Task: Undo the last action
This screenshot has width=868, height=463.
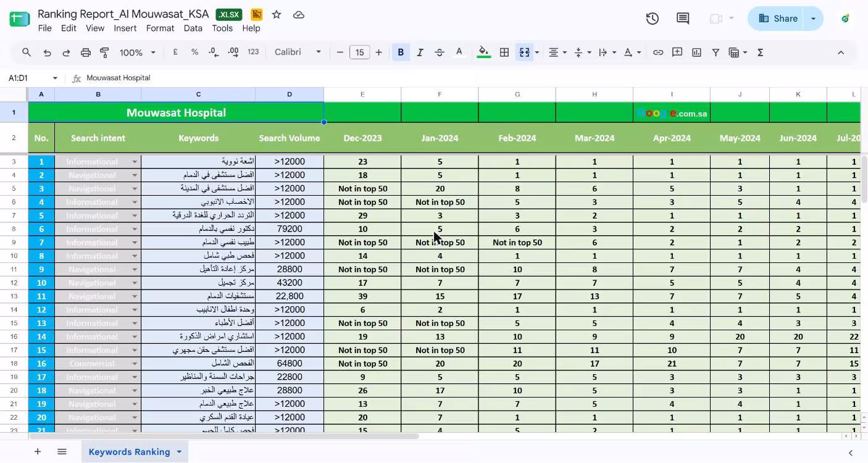Action: 47,52
